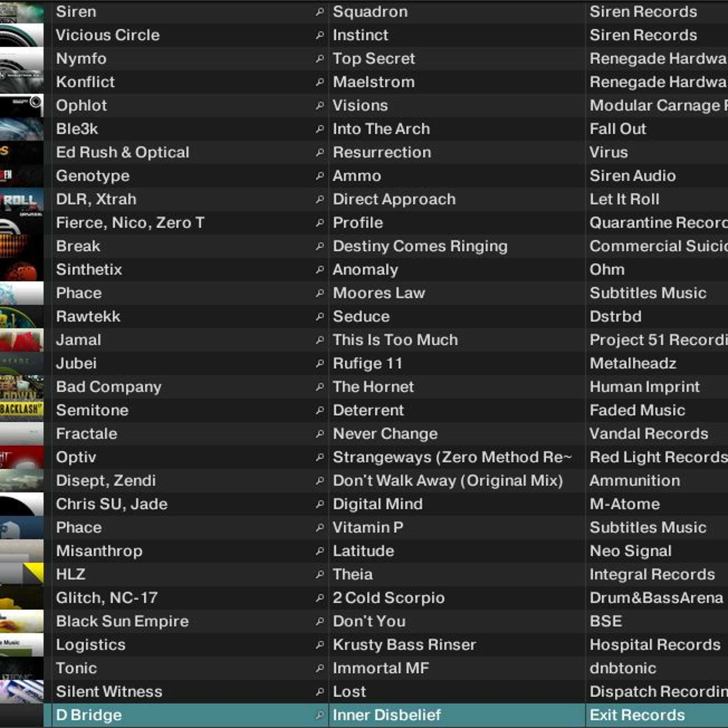Click search icon in Black Sun Empire row
The height and width of the screenshot is (728, 728).
click(x=320, y=621)
